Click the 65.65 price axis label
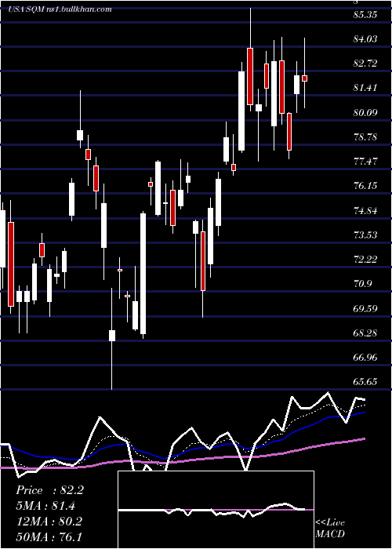 pyautogui.click(x=365, y=382)
